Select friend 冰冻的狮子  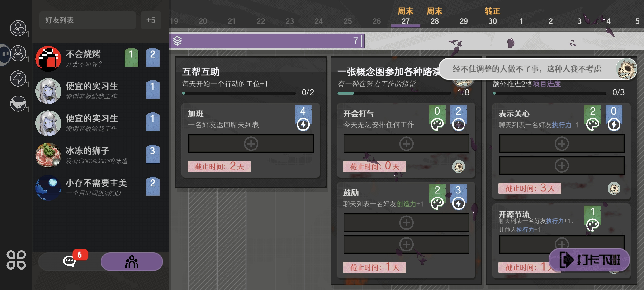point(100,155)
